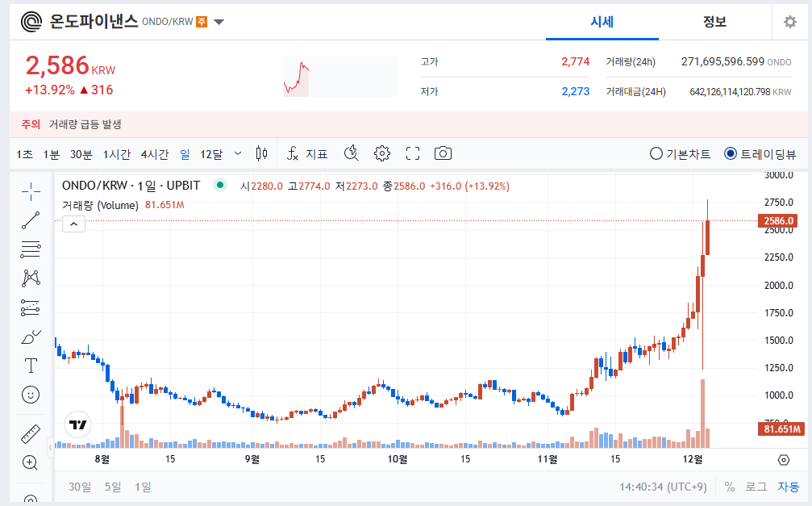Open the ONDO/KRW market dropdown arrow
The image size is (812, 506).
coord(219,22)
